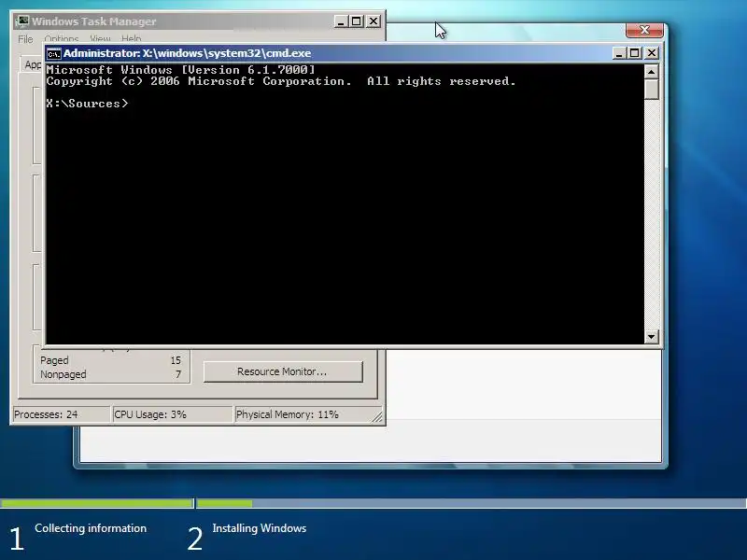
Task: Open the View menu in Task Manager
Action: pos(100,39)
